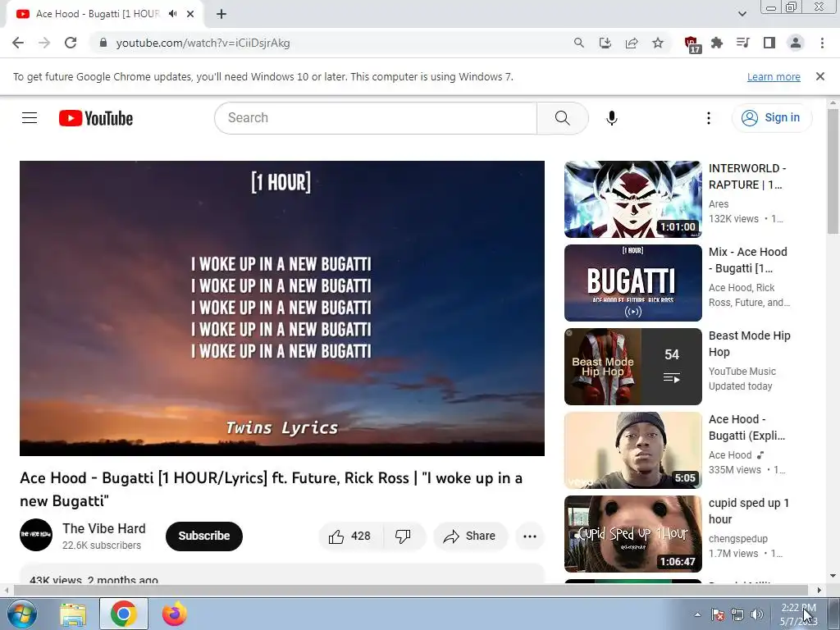Open the YouTube hamburger guide menu
Screen dimensions: 840x630
[30, 118]
